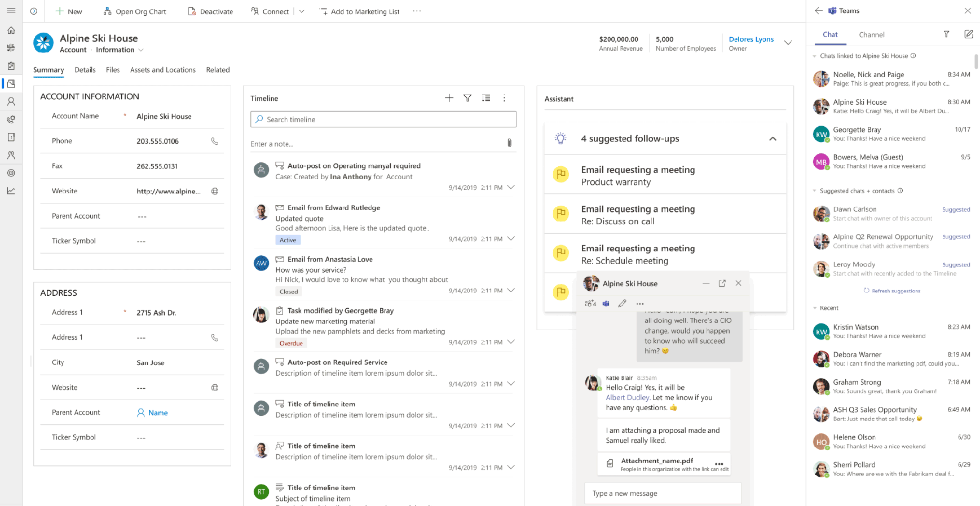
Task: Open the owner link Delores Lyons
Action: point(751,39)
